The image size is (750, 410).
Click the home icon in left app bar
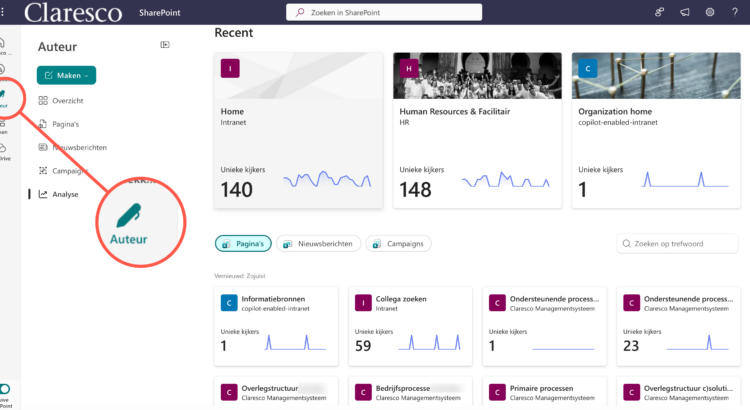3,44
